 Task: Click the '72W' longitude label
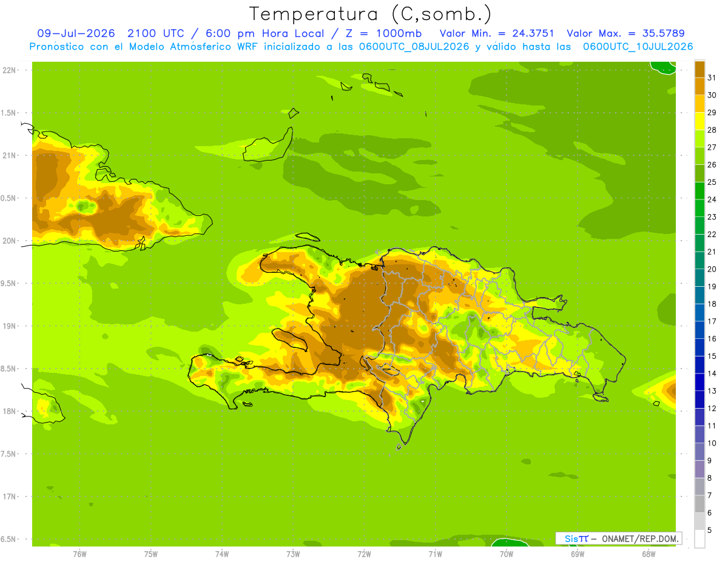pos(364,554)
